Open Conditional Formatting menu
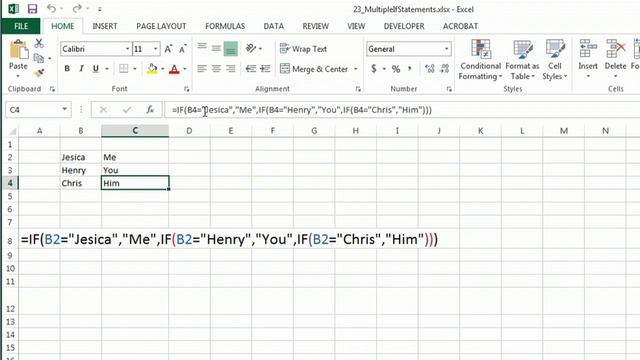This screenshot has width=640, height=360. 480,60
